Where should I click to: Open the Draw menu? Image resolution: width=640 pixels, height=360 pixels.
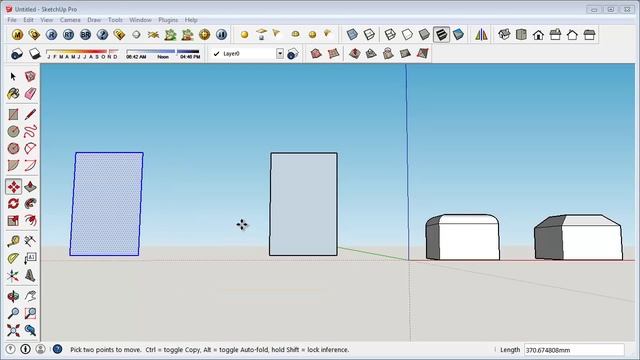pyautogui.click(x=94, y=20)
